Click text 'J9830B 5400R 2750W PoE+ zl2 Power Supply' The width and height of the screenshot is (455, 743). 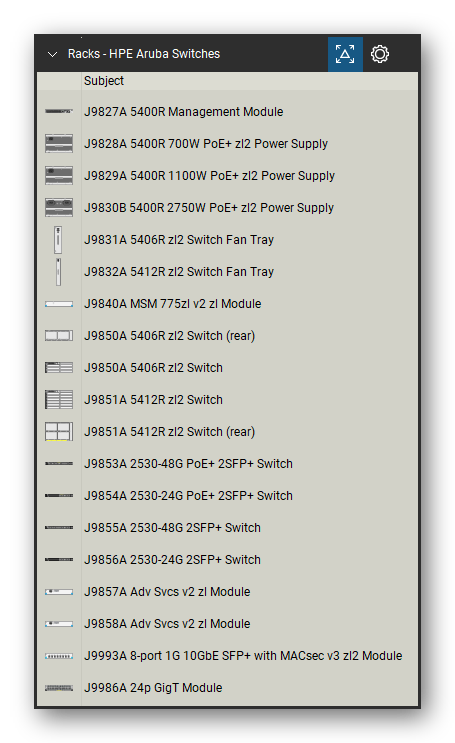pyautogui.click(x=209, y=208)
